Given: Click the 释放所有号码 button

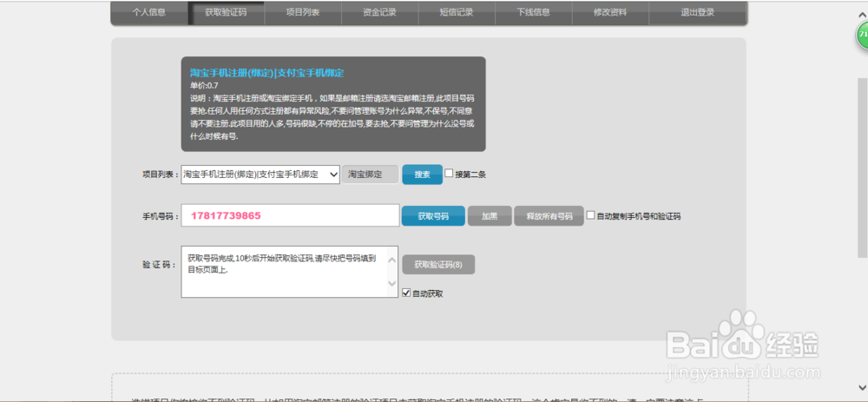Looking at the screenshot, I should coord(549,216).
